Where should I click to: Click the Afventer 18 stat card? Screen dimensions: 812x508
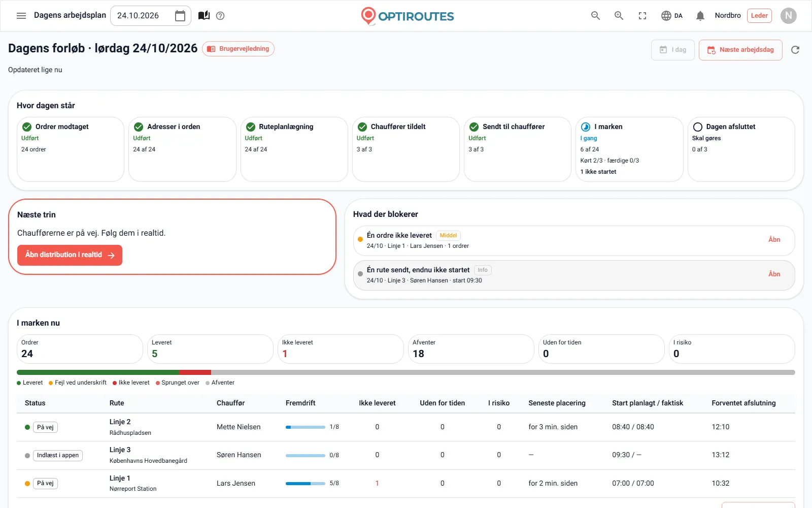pos(471,349)
